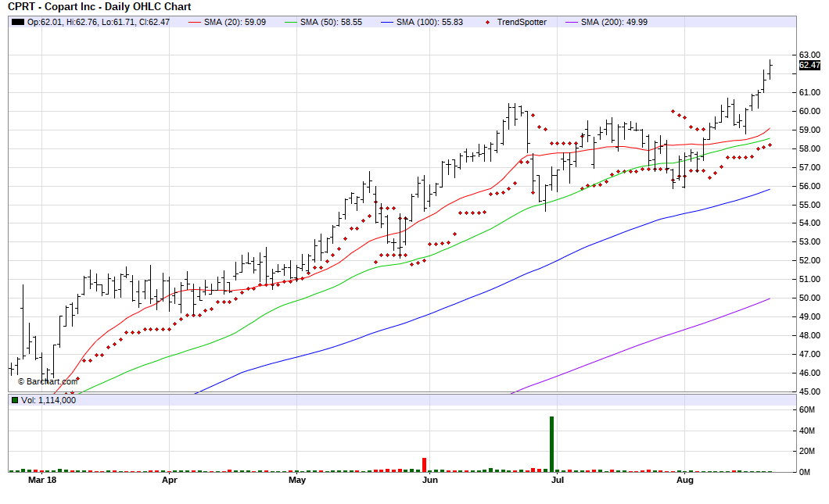Click the black OHLC legend swatch
This screenshot has width=829, height=504.
pos(18,22)
